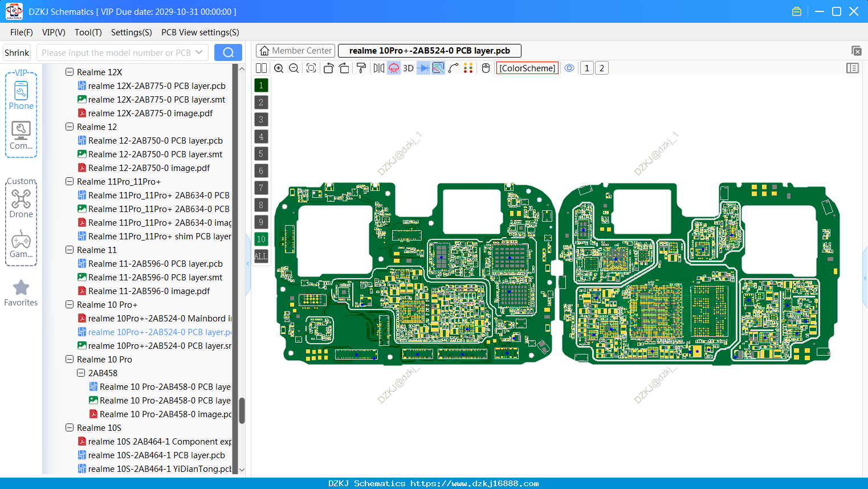The width and height of the screenshot is (868, 489).
Task: Rotate the board clockwise
Action: 344,68
